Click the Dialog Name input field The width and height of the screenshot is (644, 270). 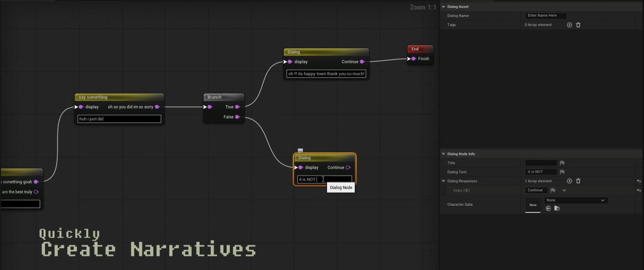(545, 16)
